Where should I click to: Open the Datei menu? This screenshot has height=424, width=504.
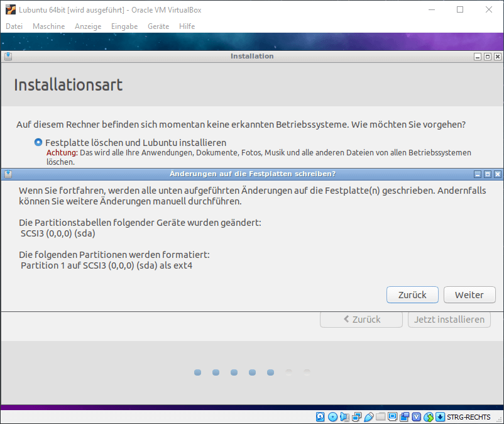14,26
